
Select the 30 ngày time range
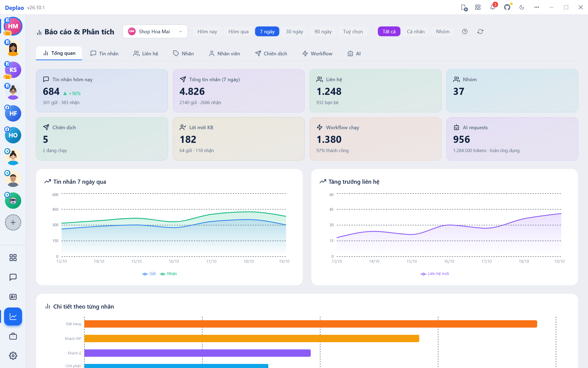[x=294, y=32]
